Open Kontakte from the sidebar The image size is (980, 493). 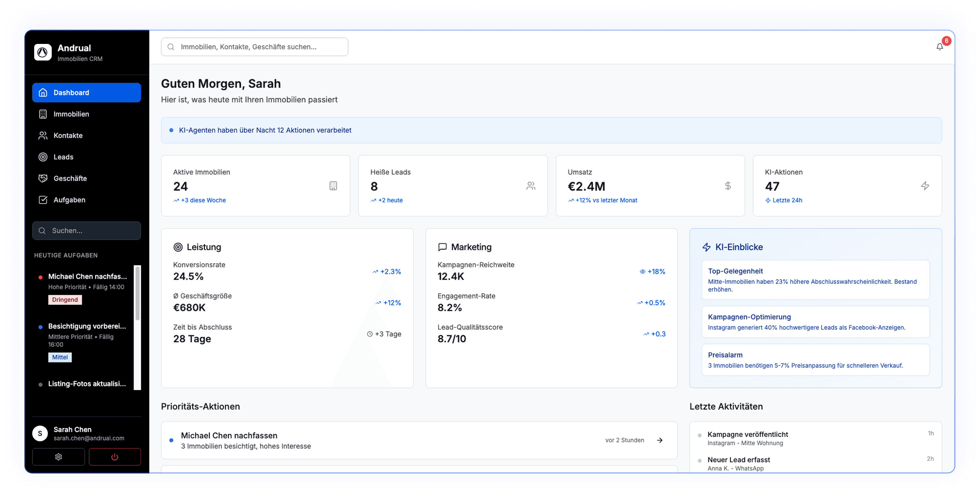tap(68, 135)
